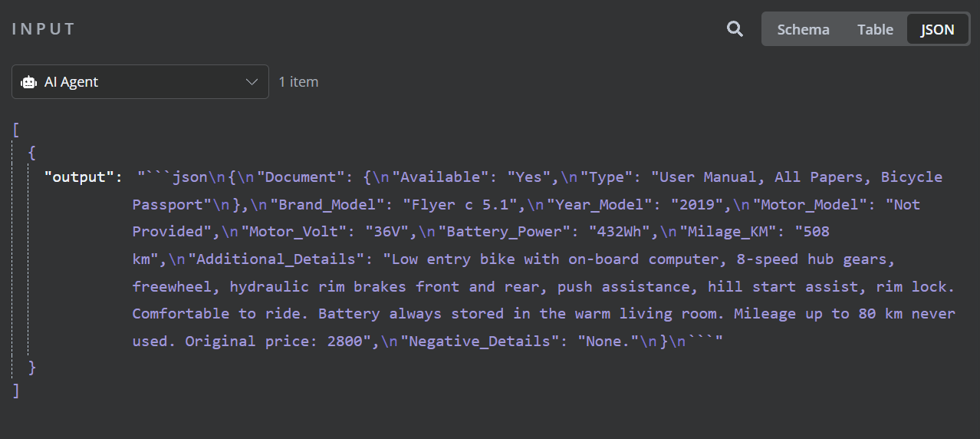980x439 pixels.
Task: Click the opening curly brace of object
Action: [x=31, y=153]
